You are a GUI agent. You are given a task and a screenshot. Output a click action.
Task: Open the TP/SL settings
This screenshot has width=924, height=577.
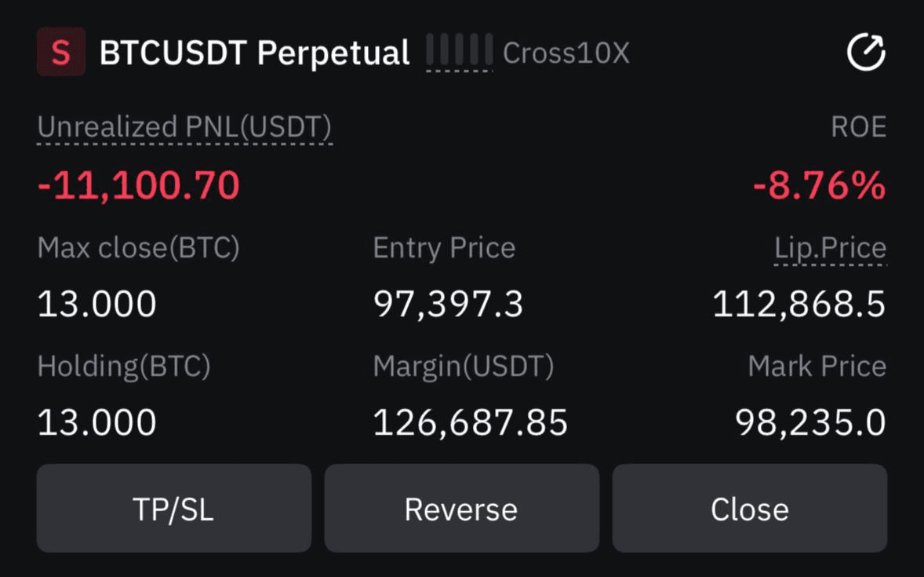click(x=174, y=509)
